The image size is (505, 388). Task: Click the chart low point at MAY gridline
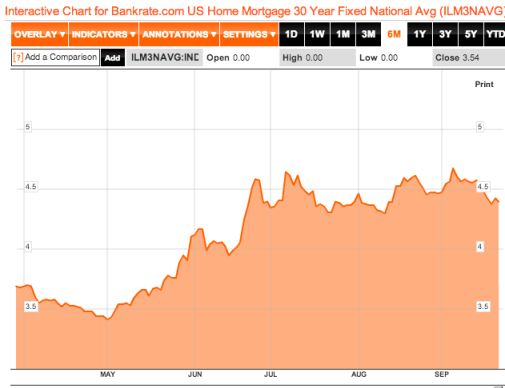tap(107, 319)
